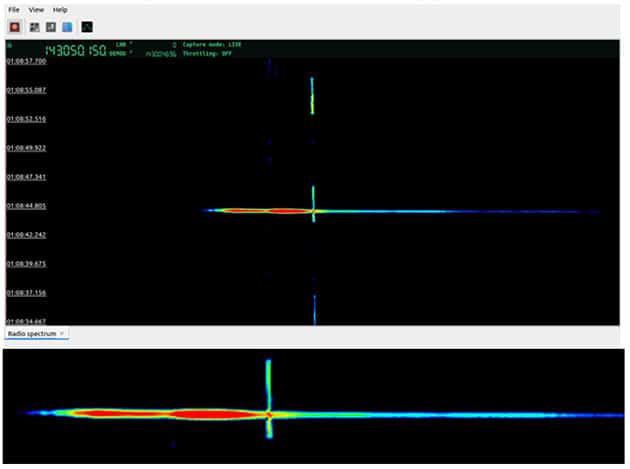The image size is (630, 469).
Task: Click the LNB offset readout
Action: point(122,45)
